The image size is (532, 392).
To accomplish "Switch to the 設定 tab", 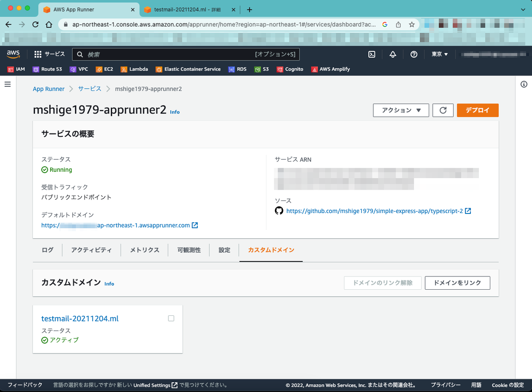I will pos(224,250).
